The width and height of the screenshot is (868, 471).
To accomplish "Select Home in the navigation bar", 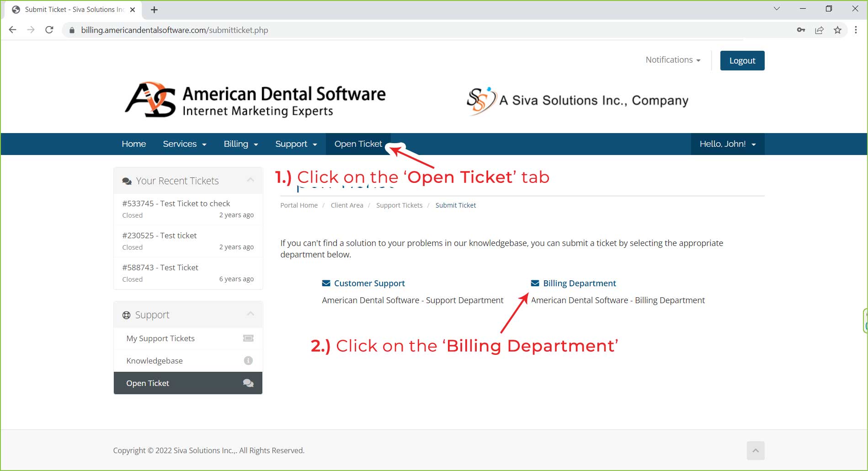I will point(133,144).
